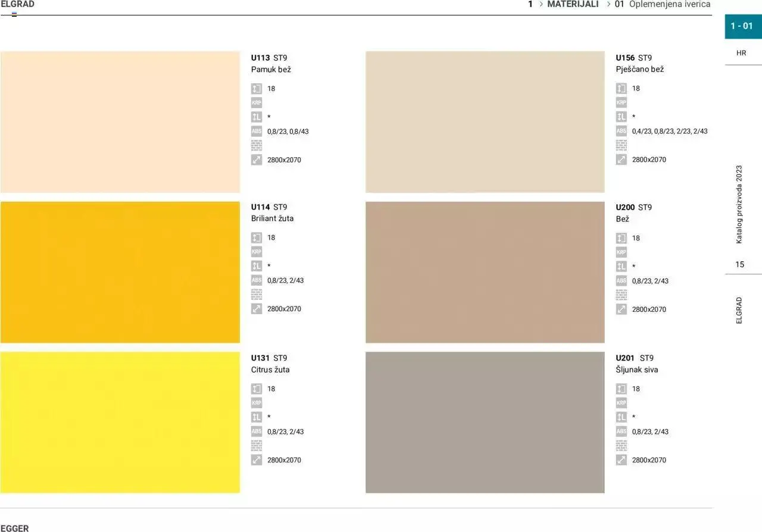
Task: Click the dimensions icon for U156 Pješčano bež
Action: [622, 159]
